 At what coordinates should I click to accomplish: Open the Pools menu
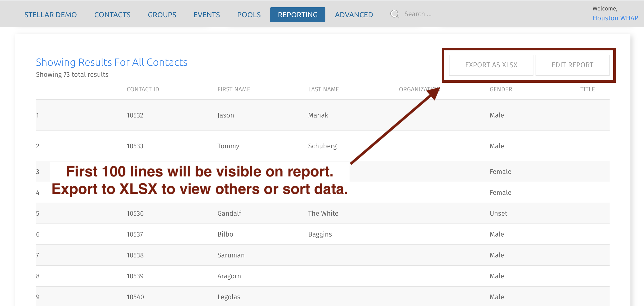[x=249, y=15]
